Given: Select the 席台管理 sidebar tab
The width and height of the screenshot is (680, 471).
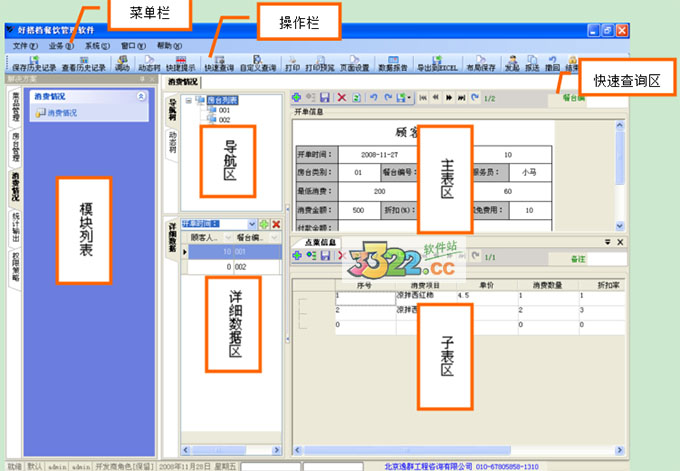Looking at the screenshot, I should 15,147.
